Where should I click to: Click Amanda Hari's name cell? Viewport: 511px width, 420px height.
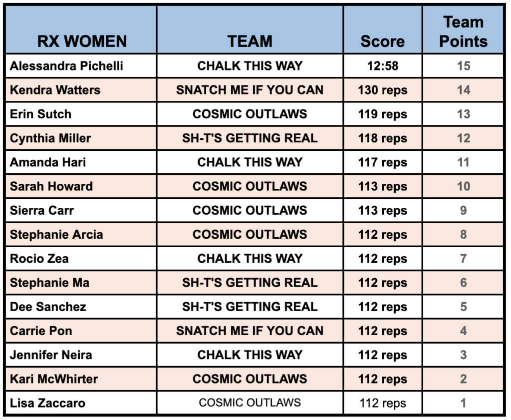(48, 162)
